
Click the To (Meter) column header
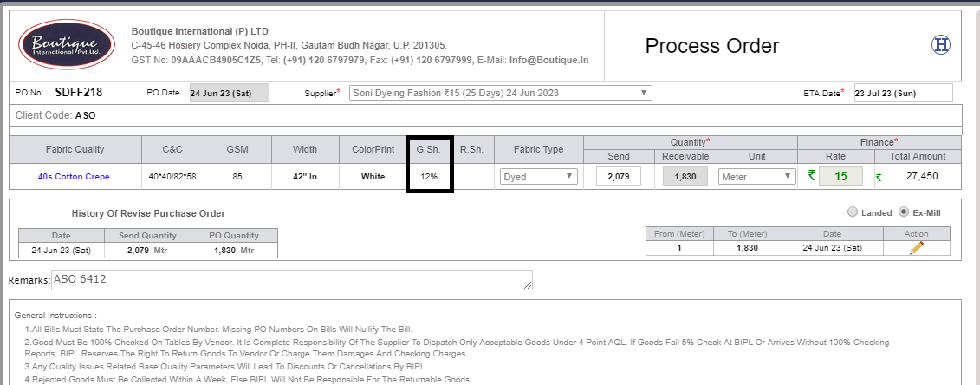[x=747, y=234]
